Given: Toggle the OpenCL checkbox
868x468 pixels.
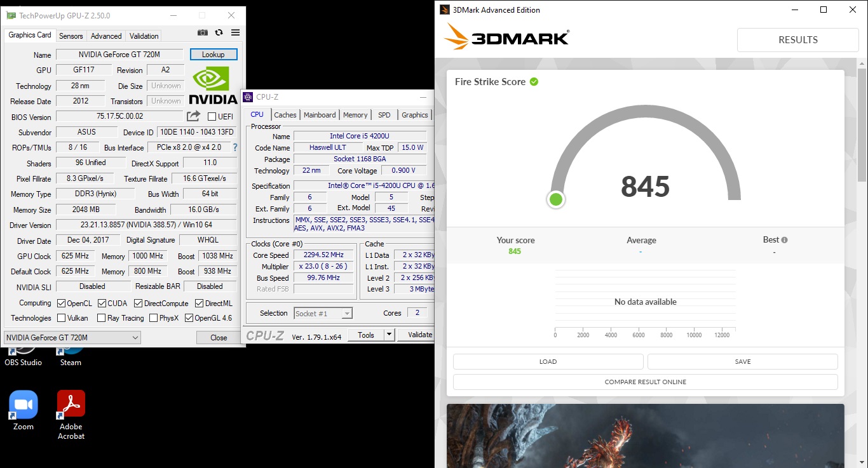Looking at the screenshot, I should point(62,304).
